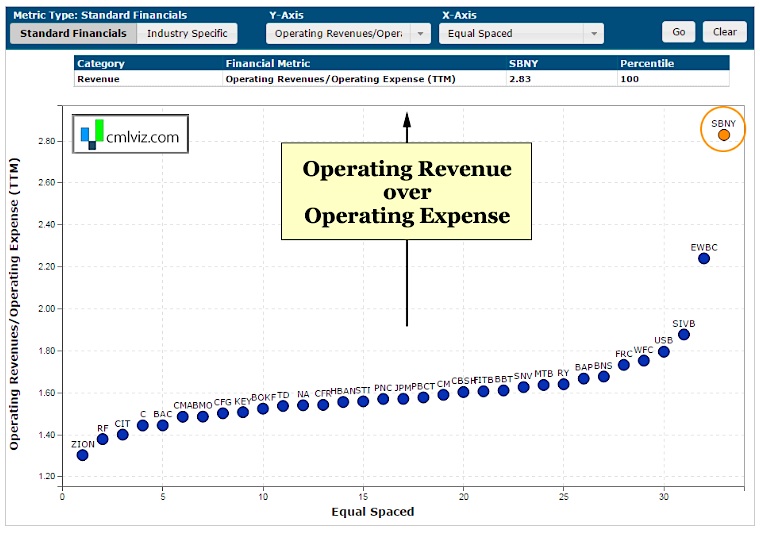Open the Y-Axis Operating Revenues dropdown
Viewport: 760px width, 533px height.
[x=348, y=33]
